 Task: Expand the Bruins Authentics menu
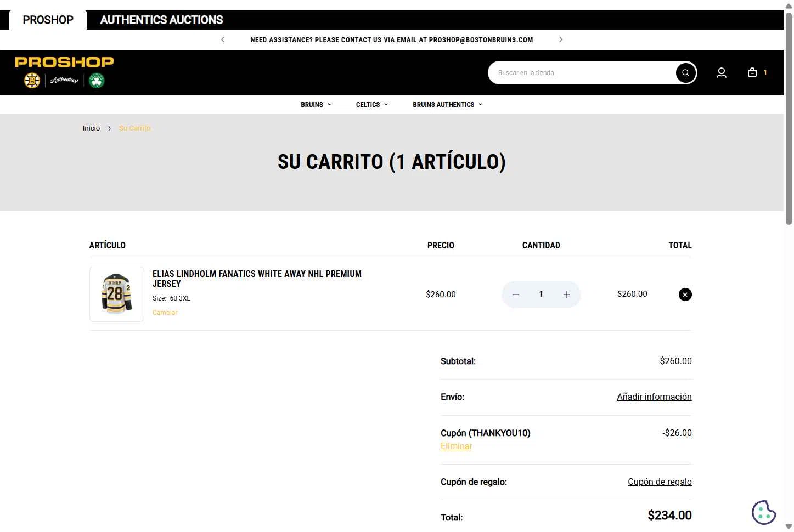point(448,105)
